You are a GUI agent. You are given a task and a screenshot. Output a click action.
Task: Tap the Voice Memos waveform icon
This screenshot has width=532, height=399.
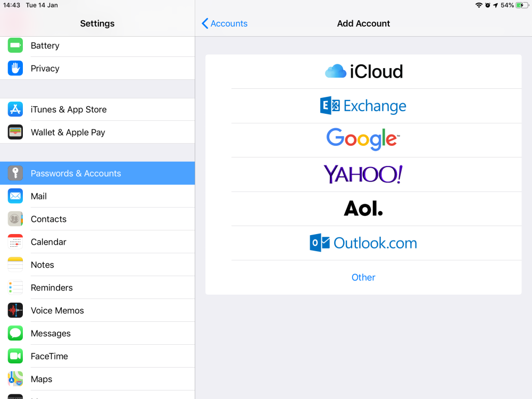coord(15,310)
